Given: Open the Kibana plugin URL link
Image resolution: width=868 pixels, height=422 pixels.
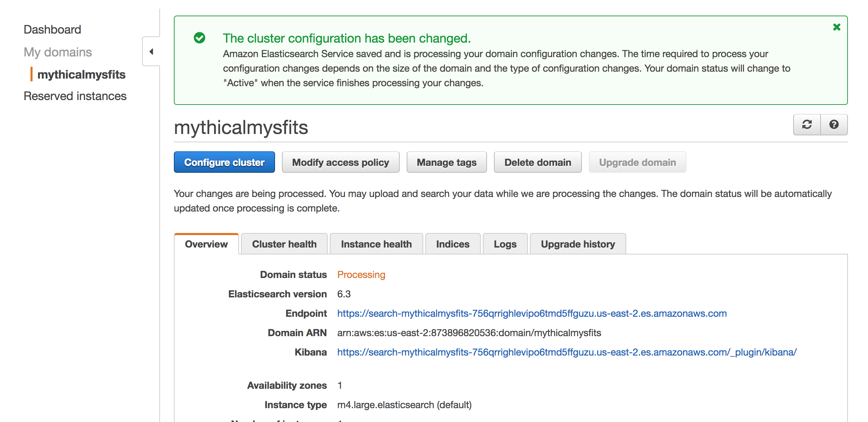Looking at the screenshot, I should pyautogui.click(x=567, y=352).
